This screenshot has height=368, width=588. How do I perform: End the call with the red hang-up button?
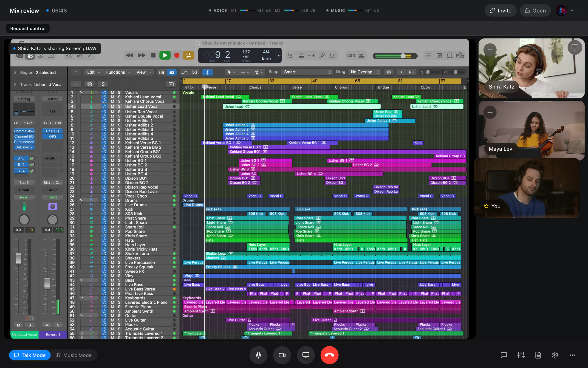click(x=329, y=355)
